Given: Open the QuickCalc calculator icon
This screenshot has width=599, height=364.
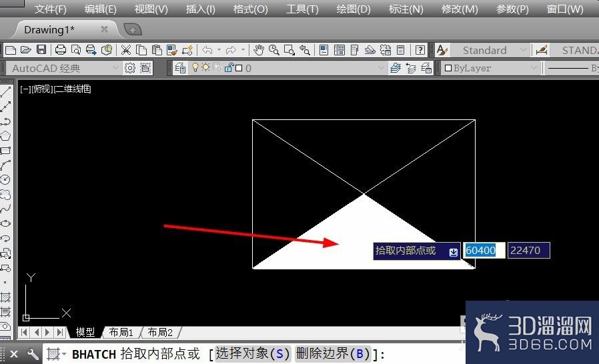Looking at the screenshot, I should (400, 50).
